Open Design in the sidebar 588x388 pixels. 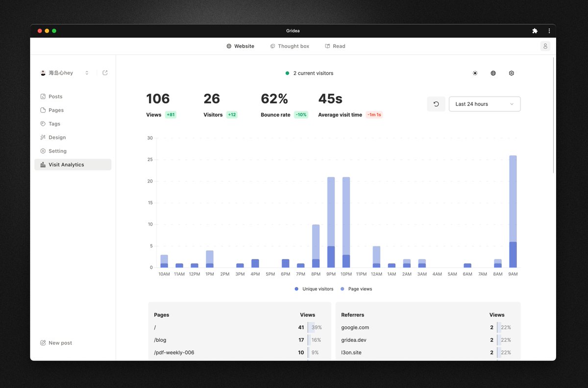tap(73, 137)
